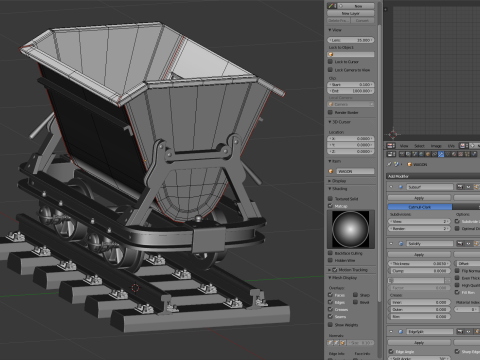The width and height of the screenshot is (480, 360).
Task: Enable Backface Culling checkbox
Action: point(330,253)
